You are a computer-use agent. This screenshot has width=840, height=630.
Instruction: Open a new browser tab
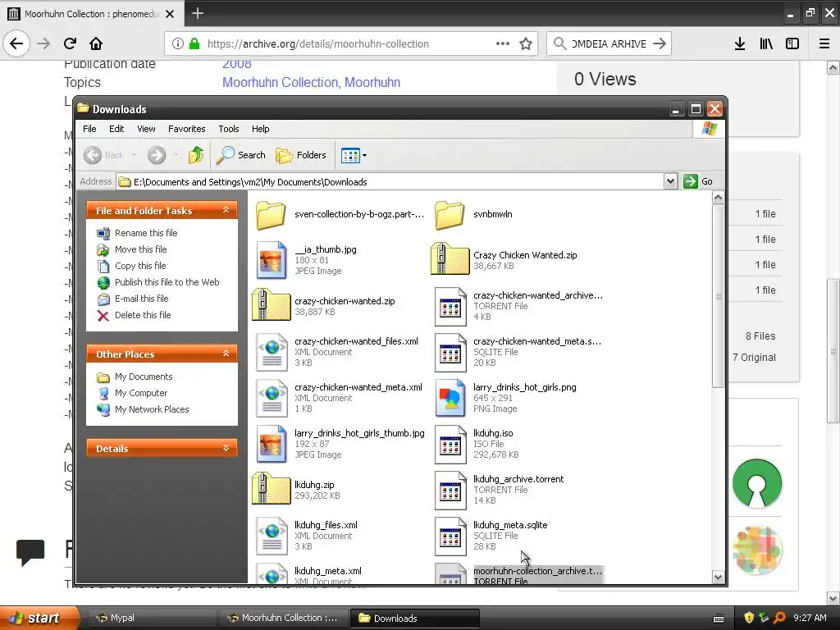click(198, 13)
